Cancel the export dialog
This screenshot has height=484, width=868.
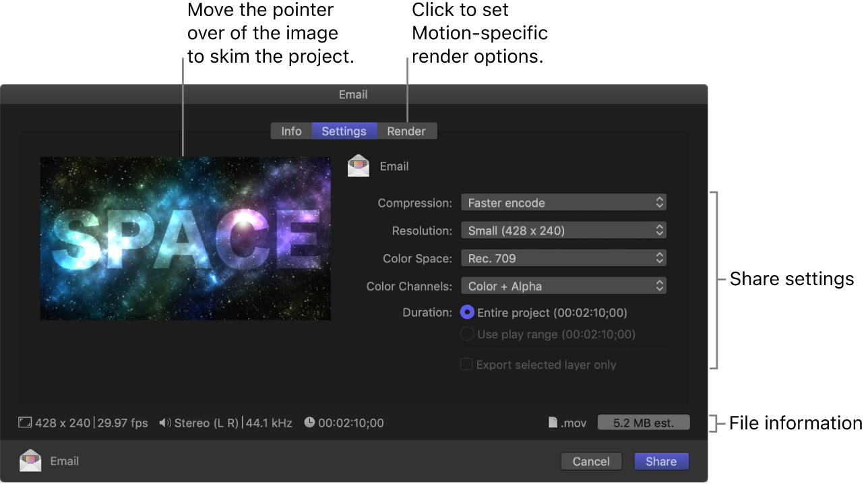pos(591,461)
